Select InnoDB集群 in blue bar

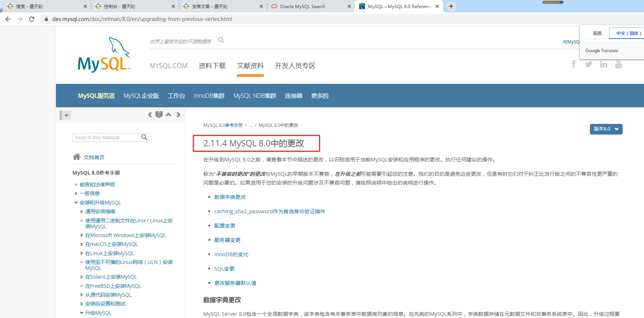[209, 96]
